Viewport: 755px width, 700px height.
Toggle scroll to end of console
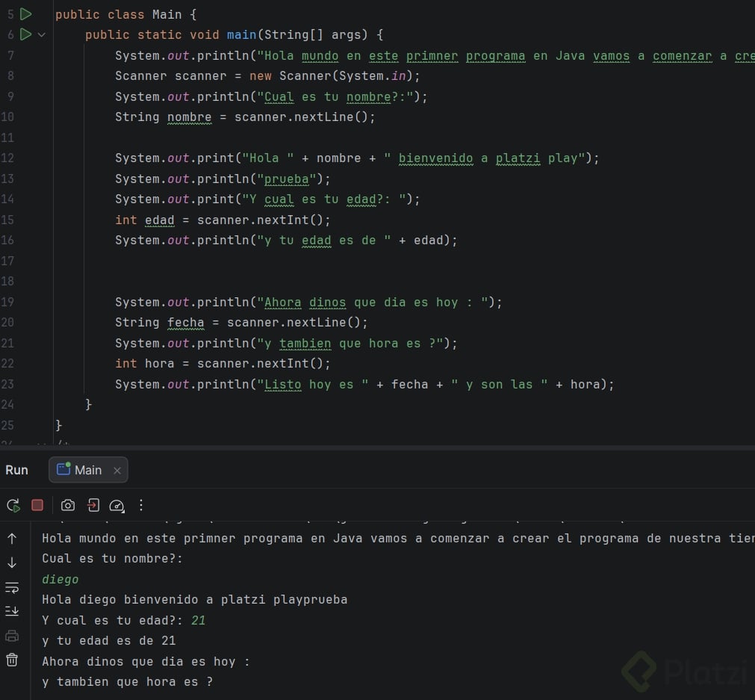tap(12, 611)
